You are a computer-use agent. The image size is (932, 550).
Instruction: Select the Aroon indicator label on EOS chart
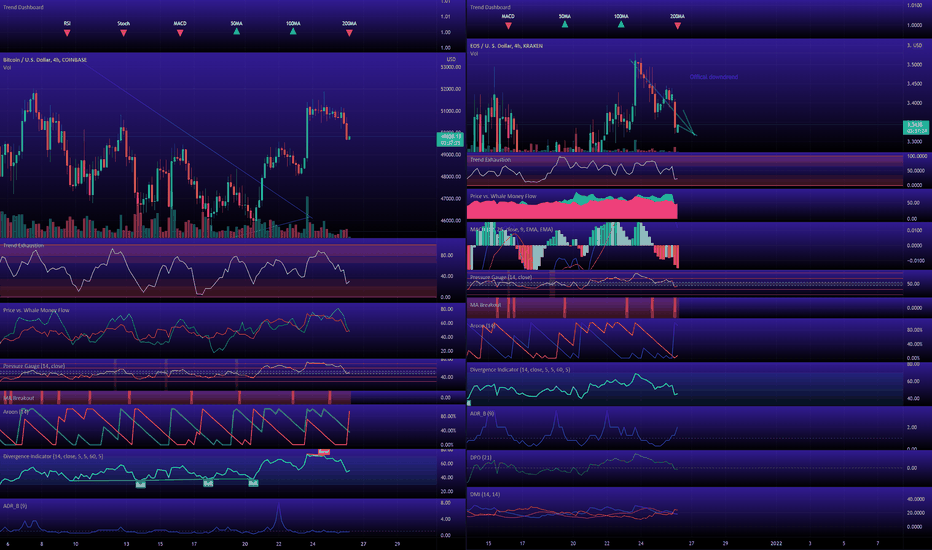482,326
